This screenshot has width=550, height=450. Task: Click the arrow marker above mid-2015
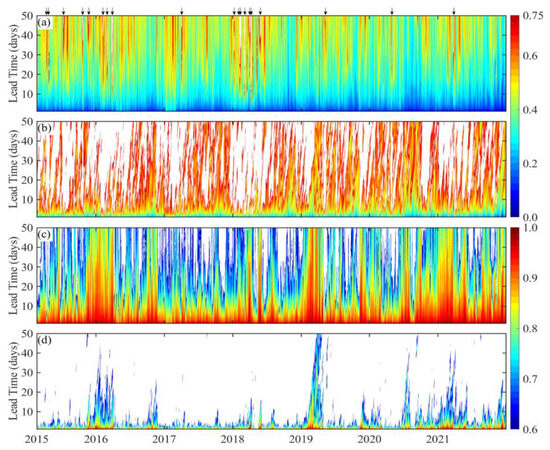pos(63,11)
